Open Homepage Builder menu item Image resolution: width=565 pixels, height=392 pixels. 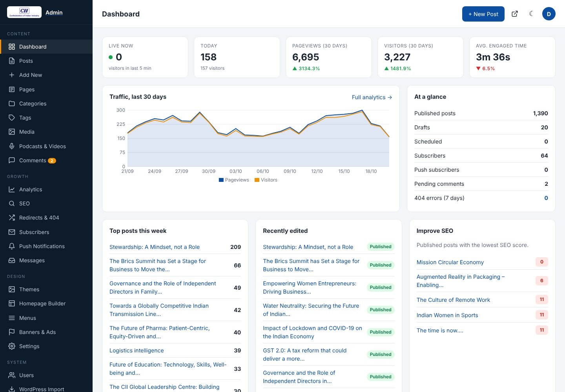46,303
